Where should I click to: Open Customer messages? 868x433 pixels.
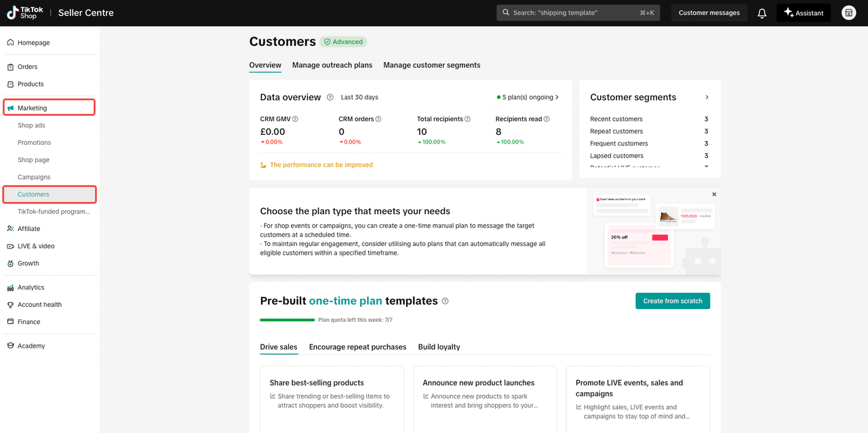(709, 13)
